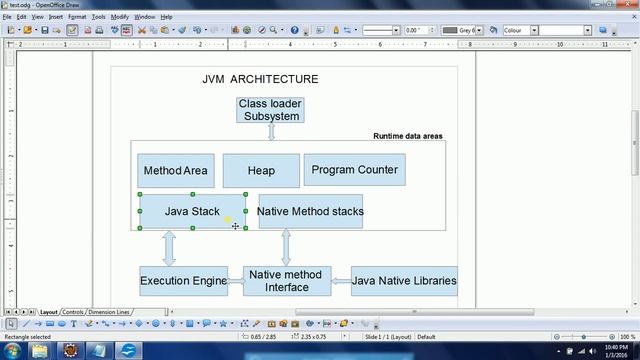Choose the Select arrow tool
Image resolution: width=640 pixels, height=360 pixels.
[11, 324]
